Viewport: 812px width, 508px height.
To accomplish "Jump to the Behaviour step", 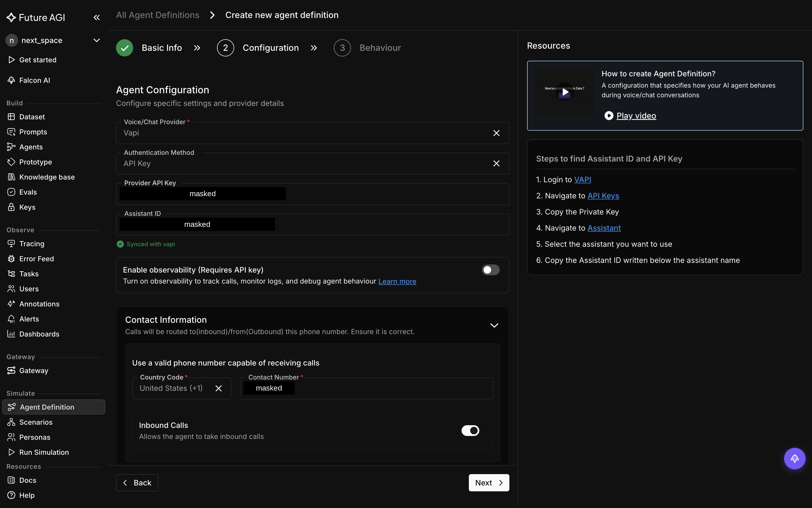I will pyautogui.click(x=367, y=48).
